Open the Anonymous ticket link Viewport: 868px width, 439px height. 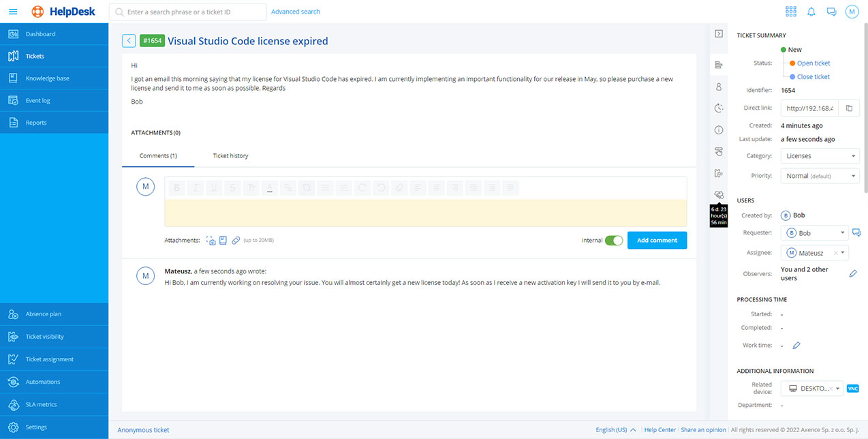tap(143, 430)
